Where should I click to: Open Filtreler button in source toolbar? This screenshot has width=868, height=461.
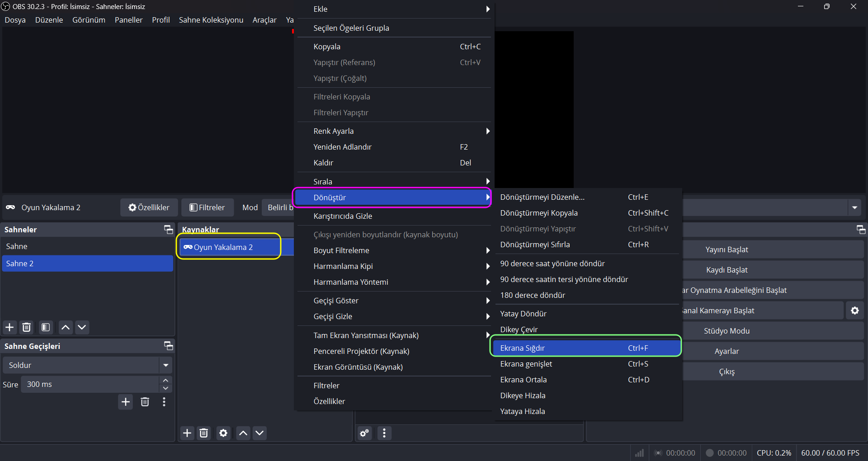click(x=208, y=207)
